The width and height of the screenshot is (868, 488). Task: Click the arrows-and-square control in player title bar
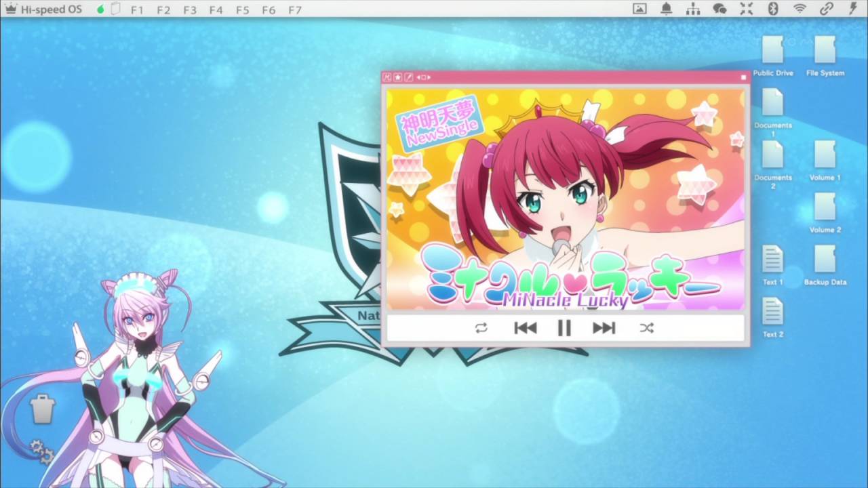point(423,77)
